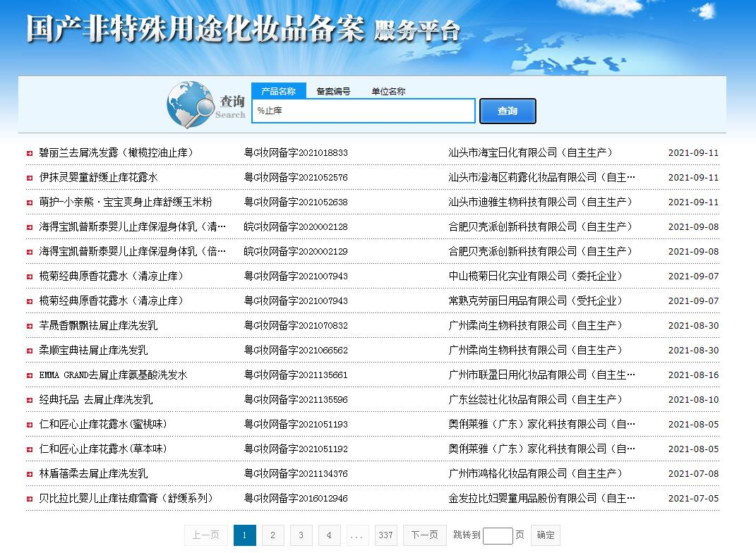Click date 2021-07-08
Image resolution: width=756 pixels, height=553 pixels.
[693, 473]
